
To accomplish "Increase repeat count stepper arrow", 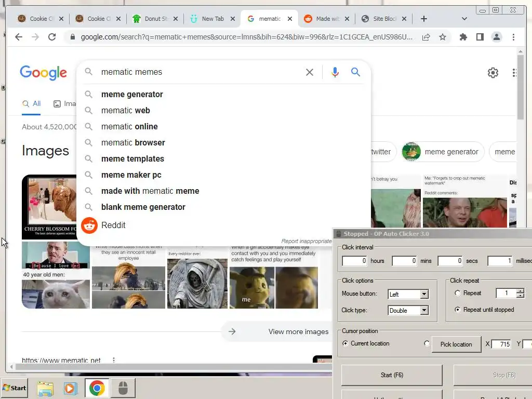I will pos(521,290).
